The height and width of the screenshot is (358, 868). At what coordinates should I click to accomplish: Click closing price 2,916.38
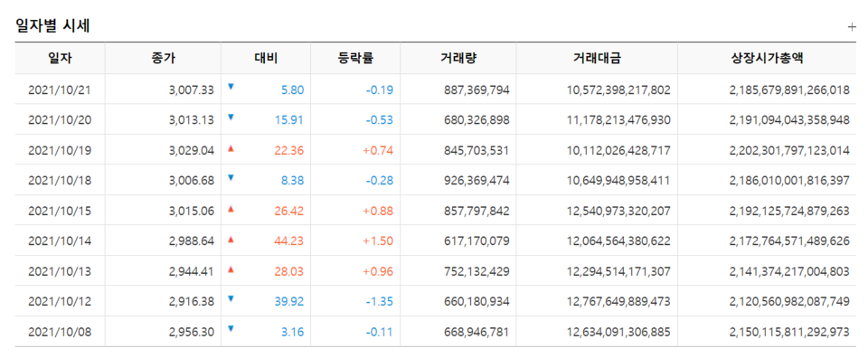(x=192, y=302)
